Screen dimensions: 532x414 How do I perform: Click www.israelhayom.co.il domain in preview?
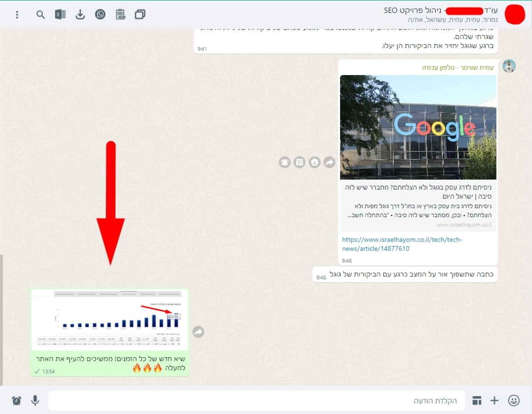pyautogui.click(x=463, y=225)
